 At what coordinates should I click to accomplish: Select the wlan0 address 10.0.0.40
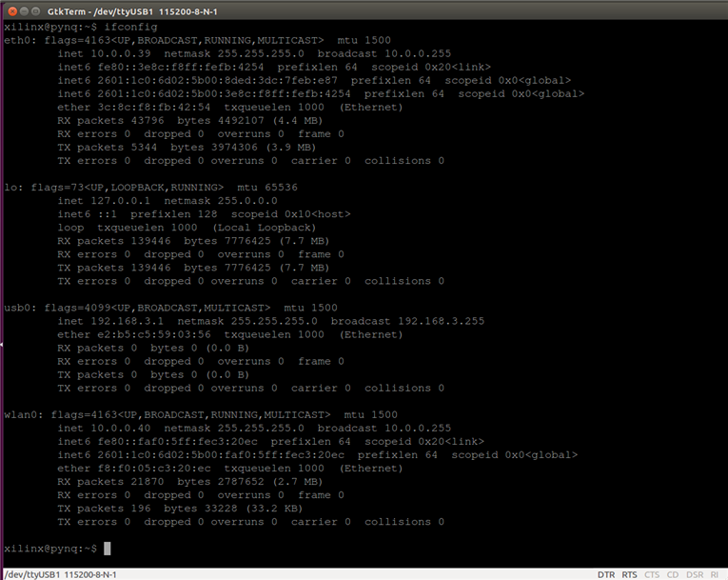point(121,429)
